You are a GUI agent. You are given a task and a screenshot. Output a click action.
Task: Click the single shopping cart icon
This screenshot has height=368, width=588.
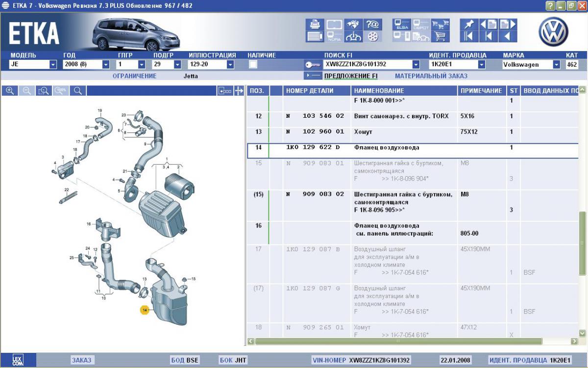(x=440, y=36)
